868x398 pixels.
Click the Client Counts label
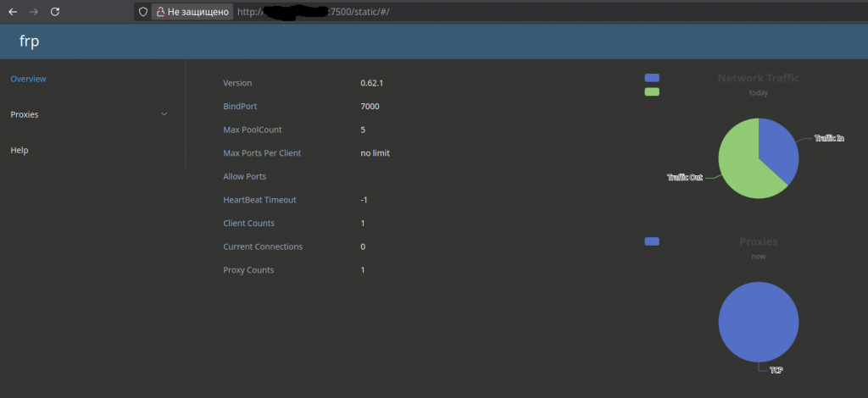pyautogui.click(x=248, y=224)
